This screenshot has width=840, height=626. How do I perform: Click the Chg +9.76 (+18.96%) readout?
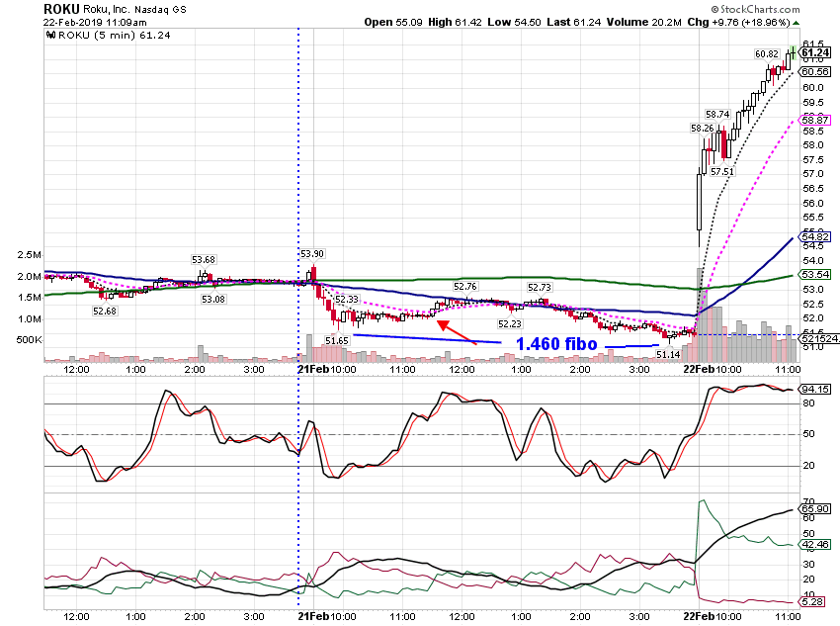(739, 23)
